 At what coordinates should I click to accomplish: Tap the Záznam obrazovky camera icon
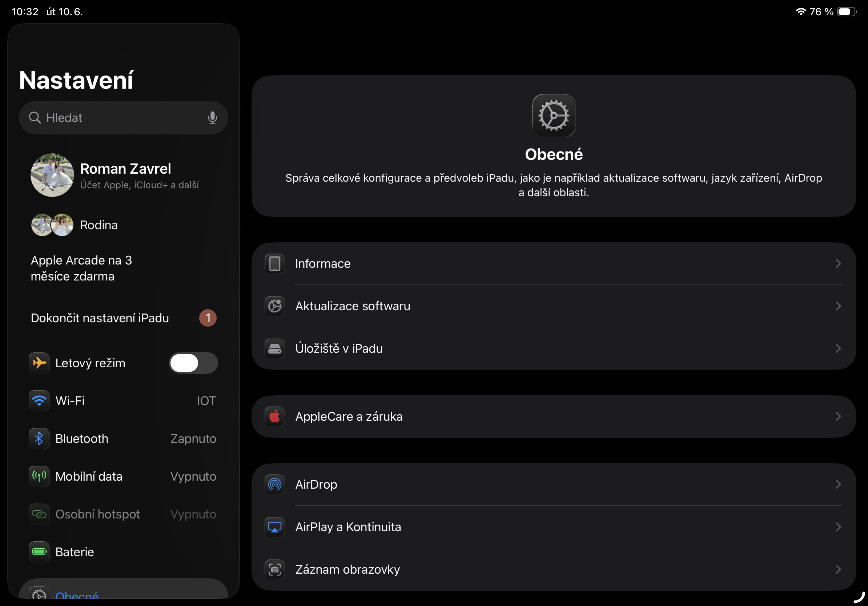(275, 569)
